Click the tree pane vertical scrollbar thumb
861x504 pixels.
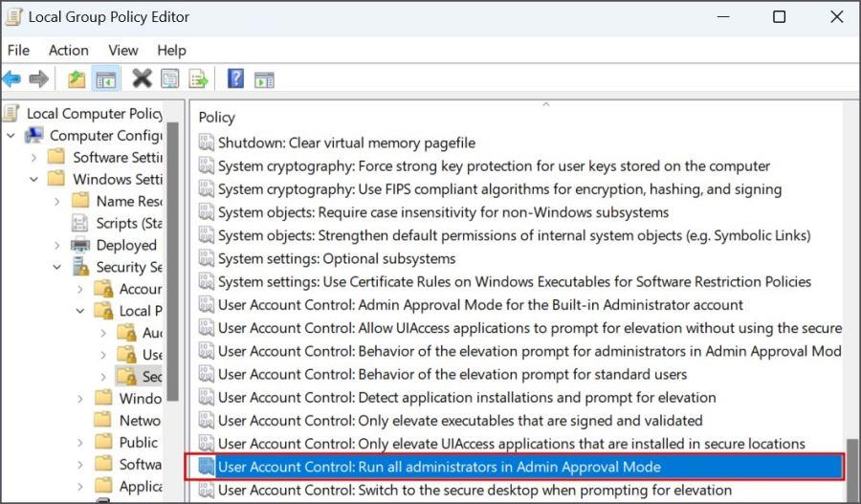(x=172, y=261)
